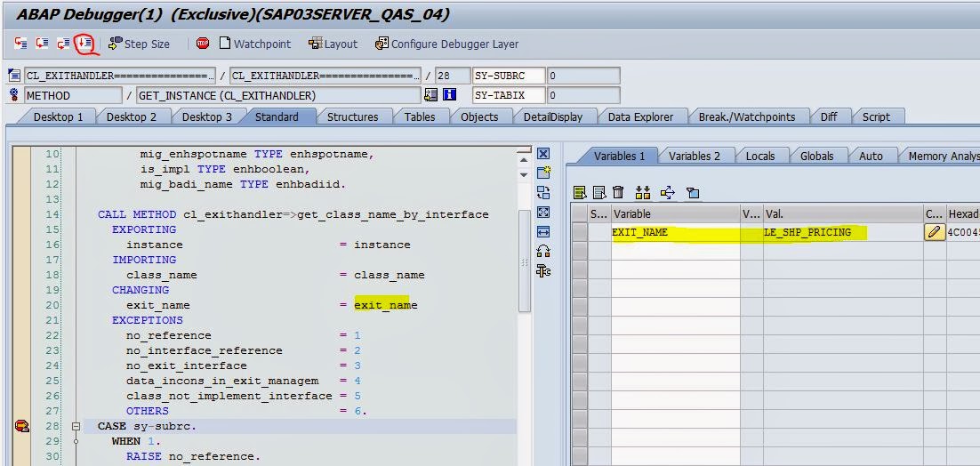980x466 pixels.
Task: Click the Continue icon circled in red
Action: (x=84, y=43)
